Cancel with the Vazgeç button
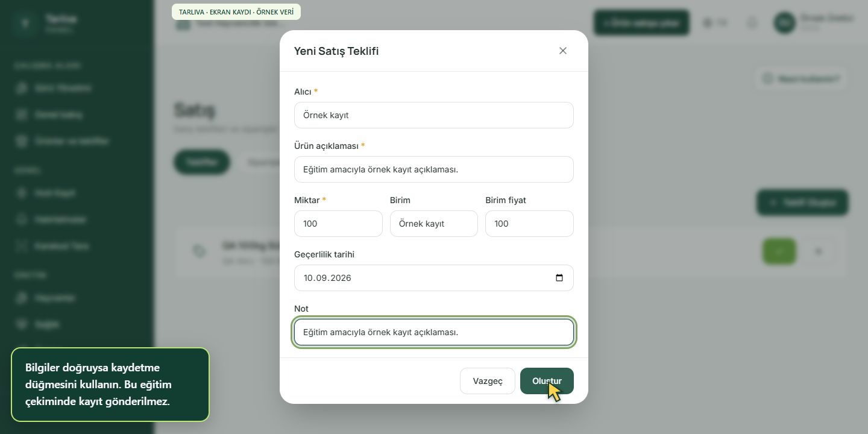The width and height of the screenshot is (868, 434). [x=488, y=381]
